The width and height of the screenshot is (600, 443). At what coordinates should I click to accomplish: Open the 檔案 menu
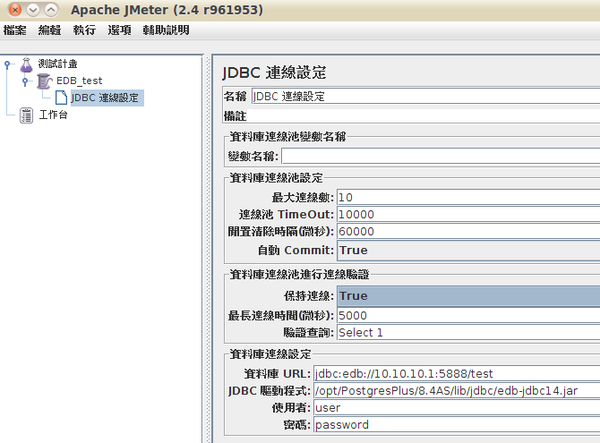coord(15,30)
